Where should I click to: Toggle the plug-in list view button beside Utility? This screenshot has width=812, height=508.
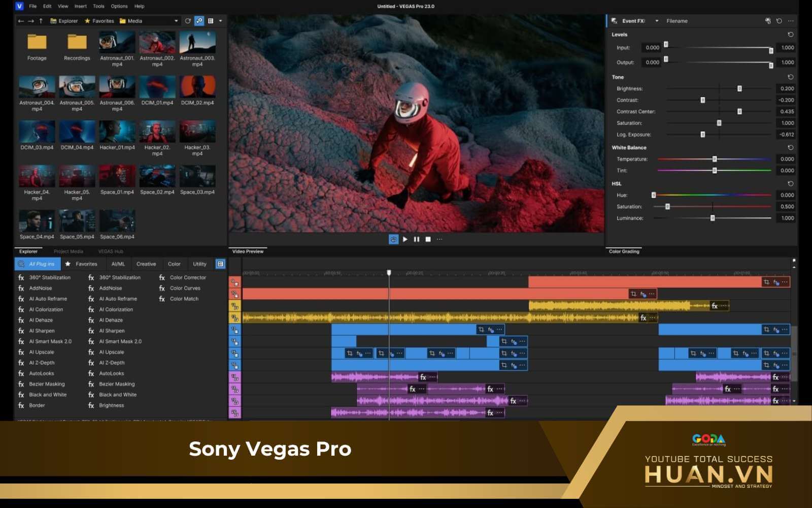[x=220, y=264]
